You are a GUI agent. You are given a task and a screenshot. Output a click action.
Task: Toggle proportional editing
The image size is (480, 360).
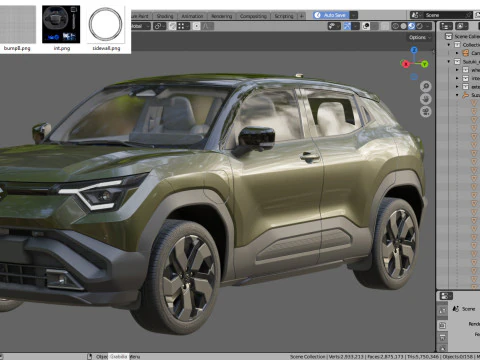[197, 26]
